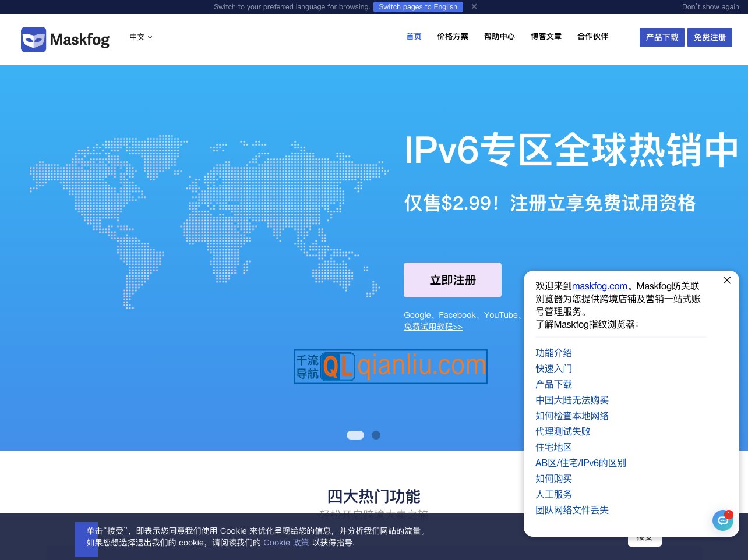Click the QL qianliu.com watermark image
Viewport: 748px width, 560px height.
coord(390,367)
